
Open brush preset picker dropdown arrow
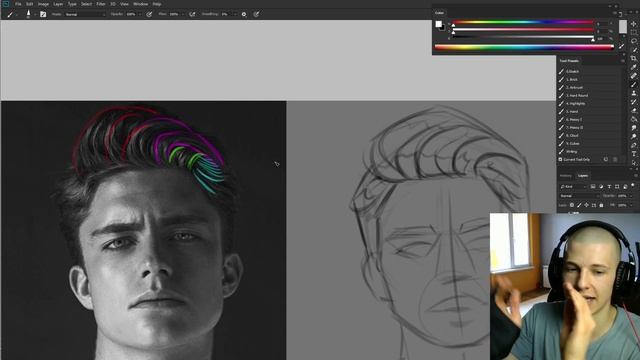pos(35,14)
